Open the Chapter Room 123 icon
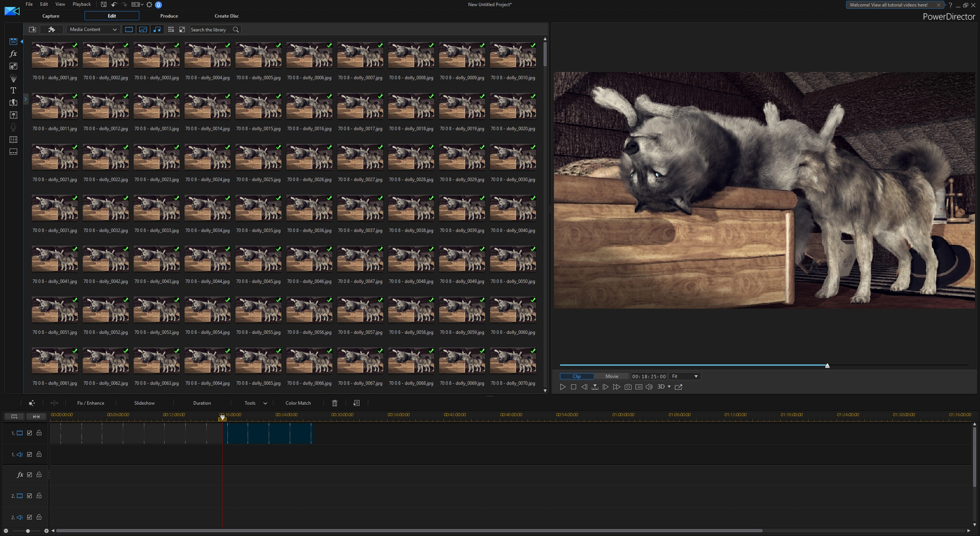 coord(13,140)
